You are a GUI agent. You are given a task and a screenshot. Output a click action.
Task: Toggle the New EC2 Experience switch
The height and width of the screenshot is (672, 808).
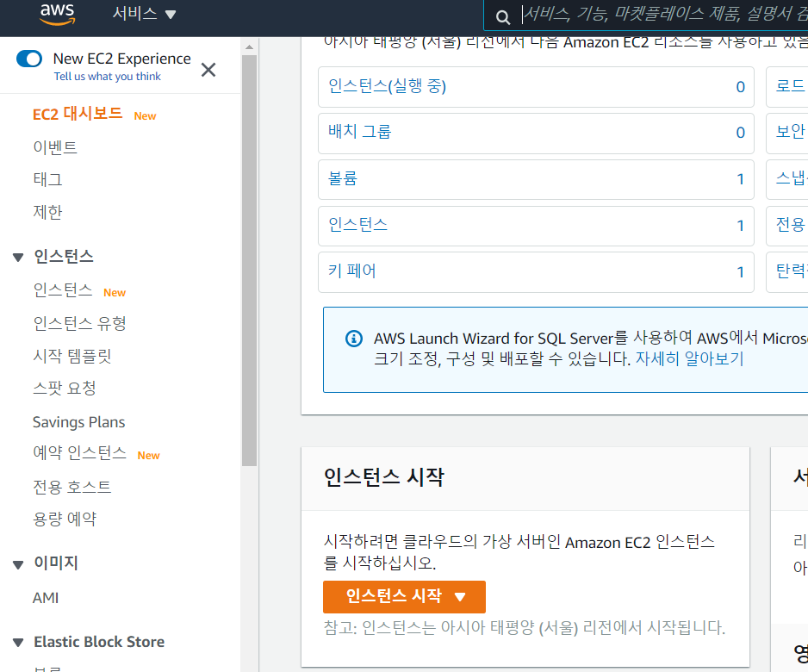click(x=29, y=59)
